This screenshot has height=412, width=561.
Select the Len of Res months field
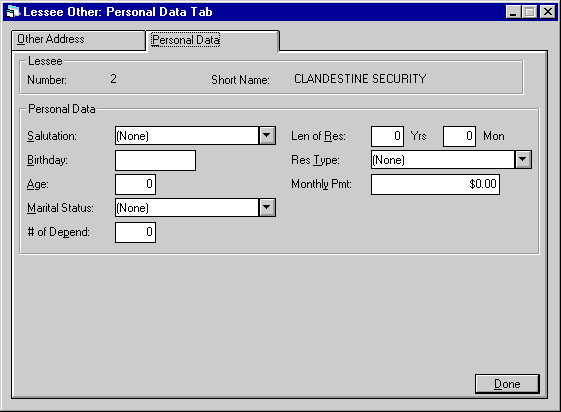coord(459,136)
